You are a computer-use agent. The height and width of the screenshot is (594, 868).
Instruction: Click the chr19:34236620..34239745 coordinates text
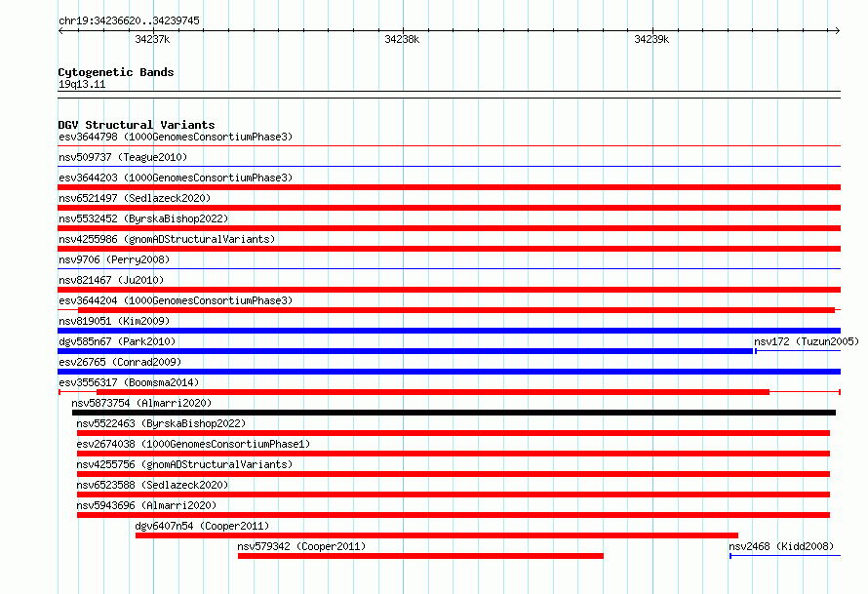pos(129,21)
